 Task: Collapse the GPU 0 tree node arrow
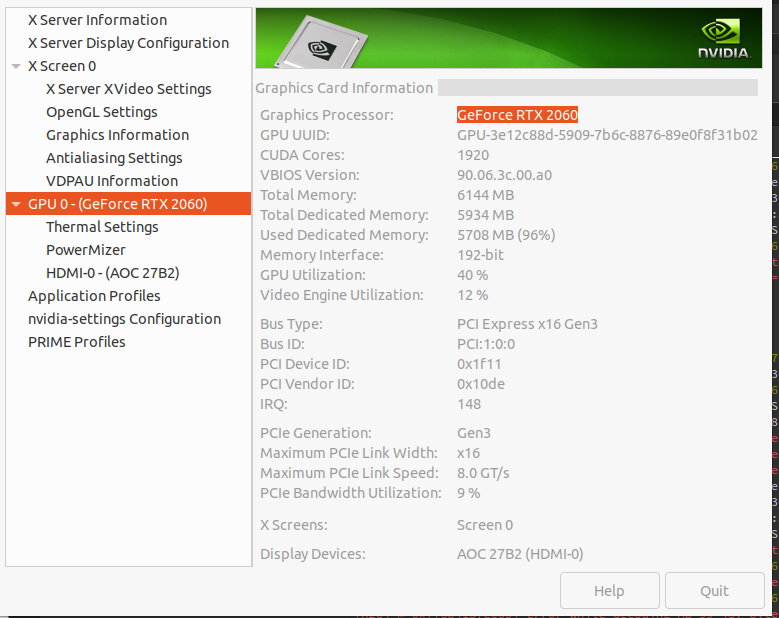click(x=16, y=204)
